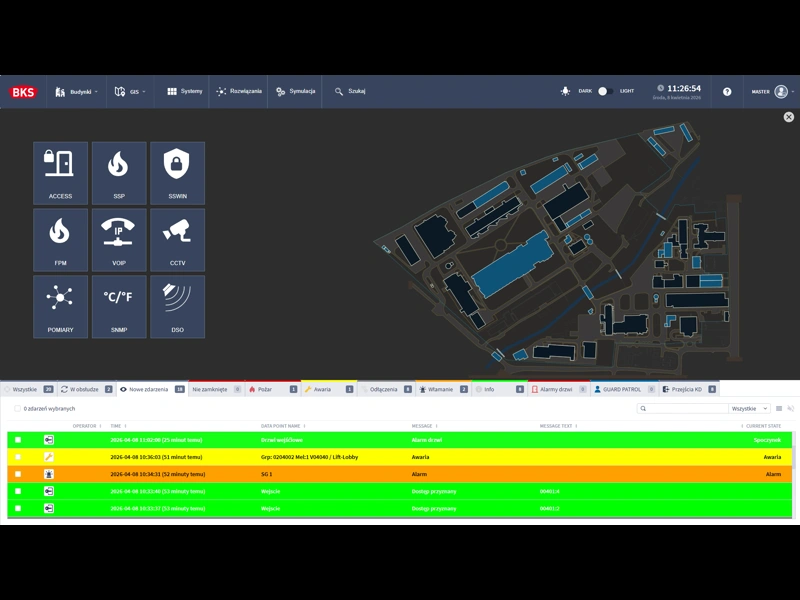Toggle the DARK/LIGHT theme switch
800x600 pixels.
(605, 91)
